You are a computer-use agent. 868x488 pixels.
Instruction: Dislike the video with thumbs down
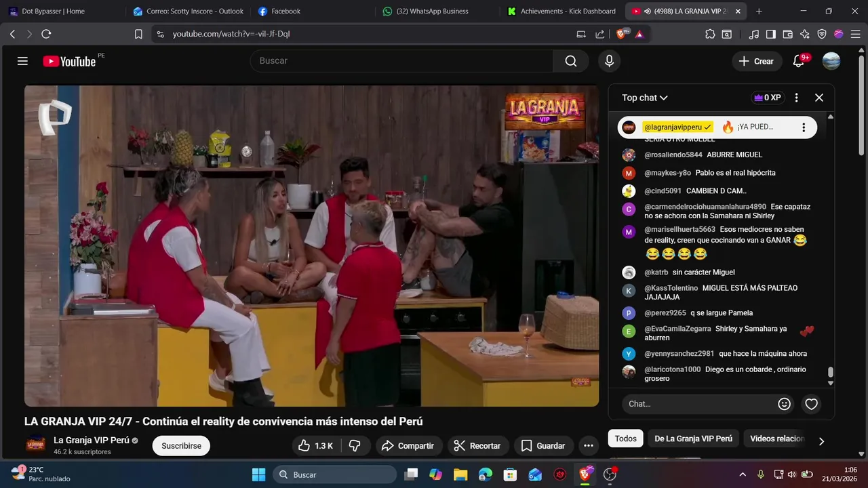[x=355, y=445]
